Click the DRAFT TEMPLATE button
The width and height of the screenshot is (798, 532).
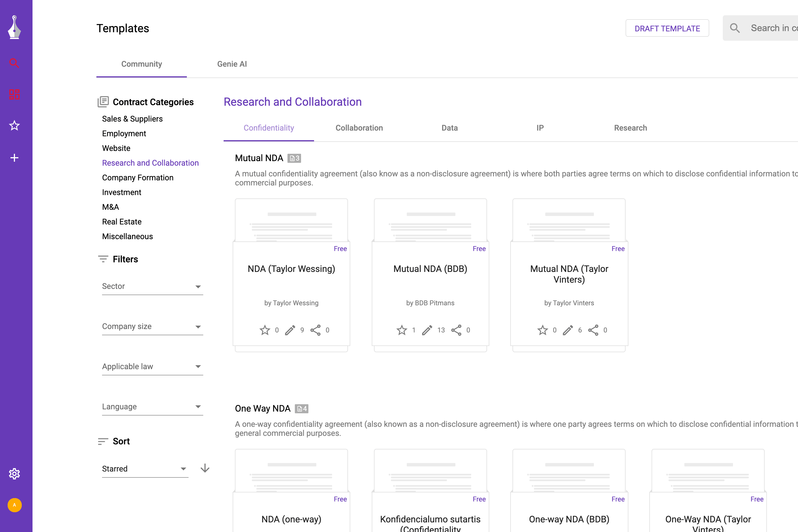pos(667,28)
